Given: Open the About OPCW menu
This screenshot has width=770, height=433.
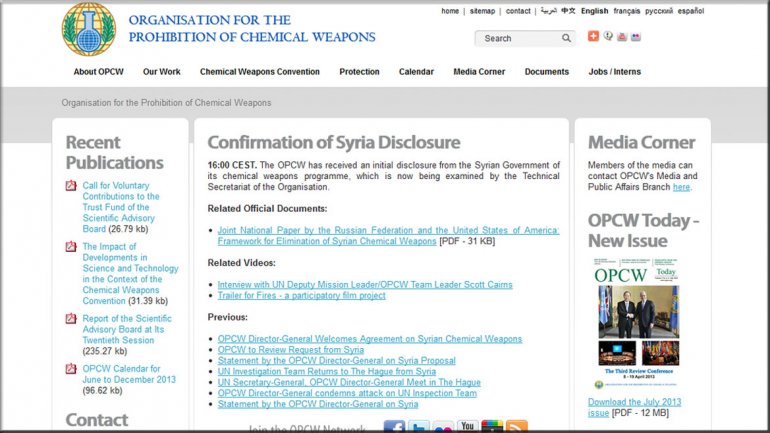Looking at the screenshot, I should pos(98,72).
